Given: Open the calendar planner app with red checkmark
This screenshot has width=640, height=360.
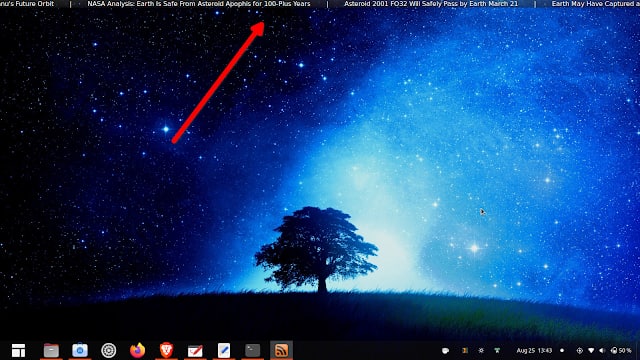Looking at the screenshot, I should pos(195,351).
